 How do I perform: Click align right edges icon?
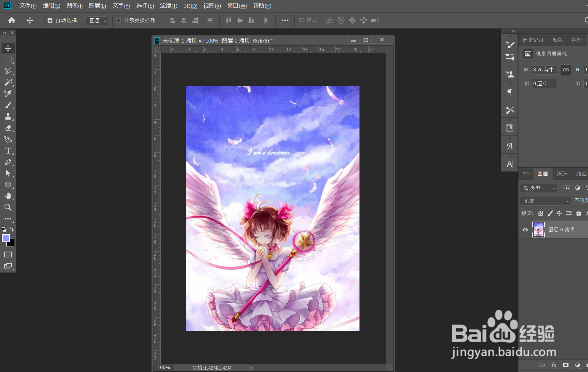click(195, 20)
